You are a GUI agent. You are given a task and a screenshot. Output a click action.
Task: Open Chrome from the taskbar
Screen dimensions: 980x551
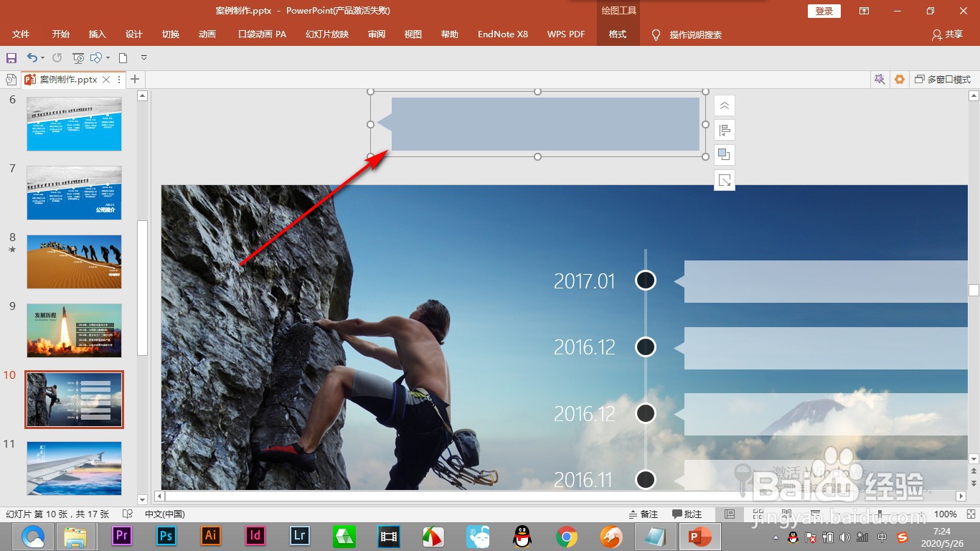(x=567, y=536)
